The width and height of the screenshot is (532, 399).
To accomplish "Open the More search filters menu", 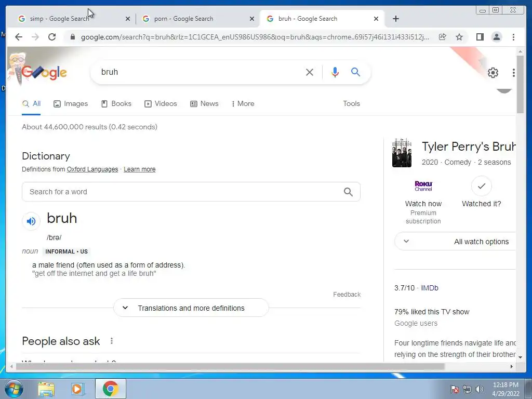I will (243, 103).
